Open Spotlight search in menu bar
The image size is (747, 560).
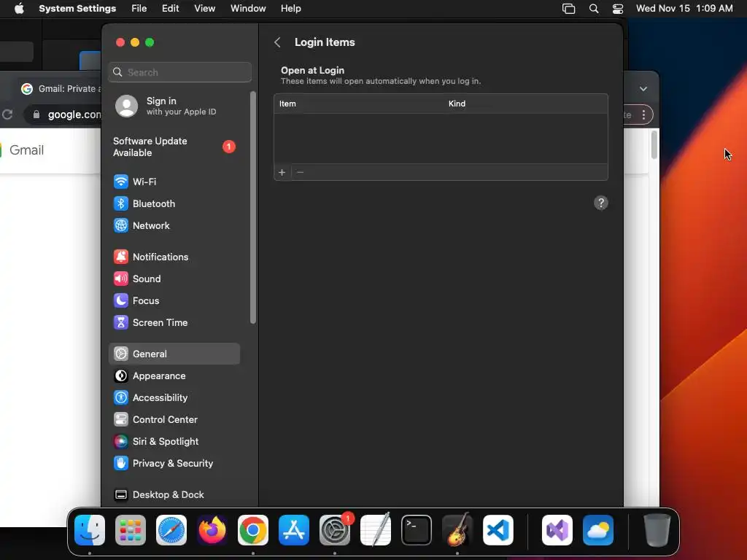[594, 9]
